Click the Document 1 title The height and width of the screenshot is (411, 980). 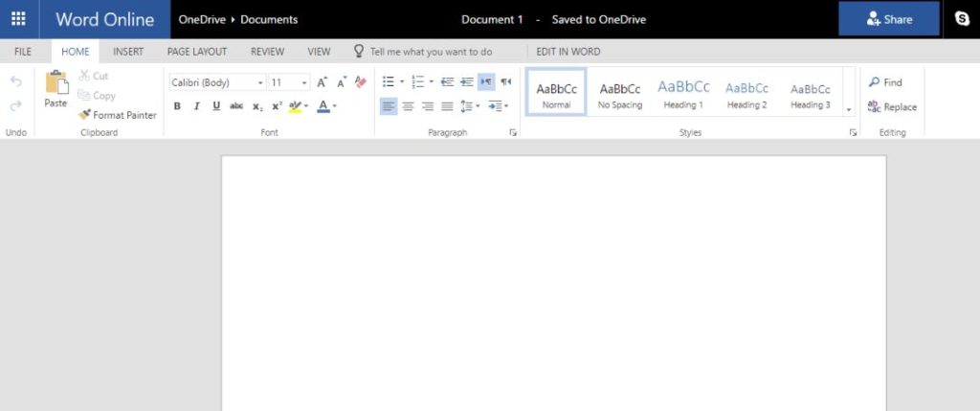tap(492, 19)
